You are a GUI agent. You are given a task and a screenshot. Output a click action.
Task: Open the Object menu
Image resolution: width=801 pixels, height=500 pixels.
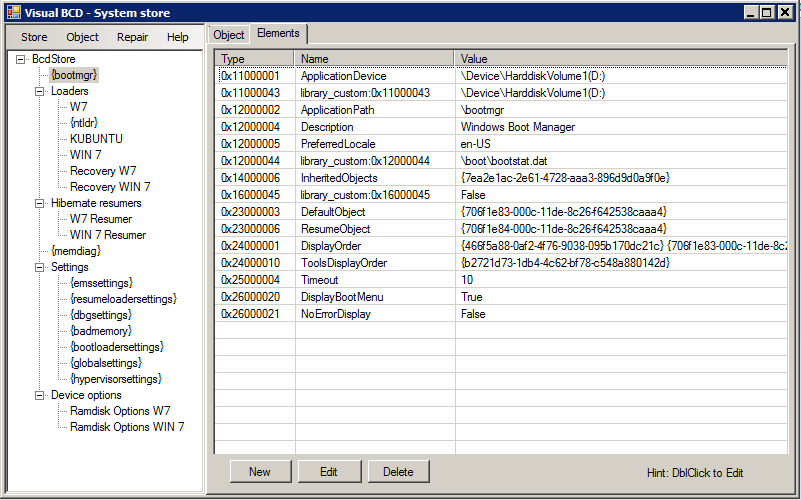82,37
